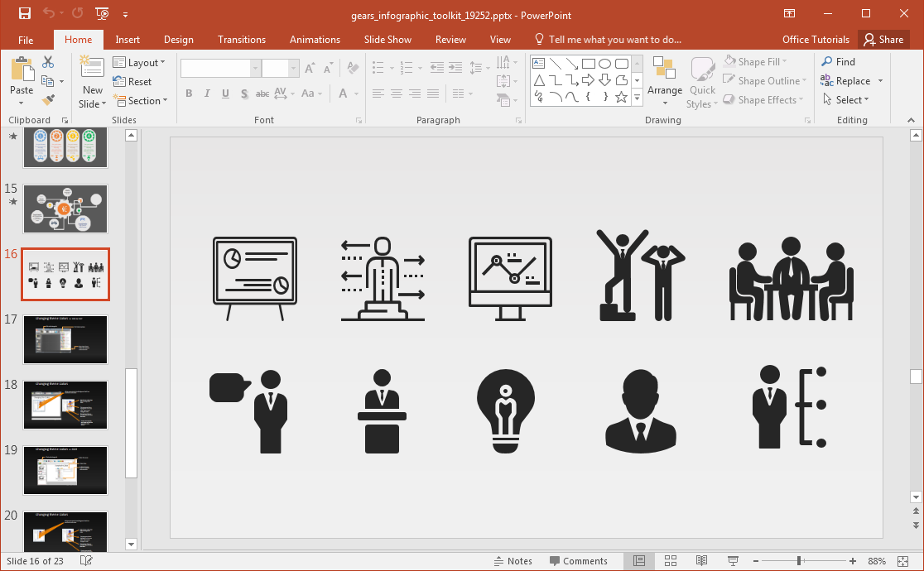Toggle the Comments pane
924x571 pixels.
(x=578, y=561)
